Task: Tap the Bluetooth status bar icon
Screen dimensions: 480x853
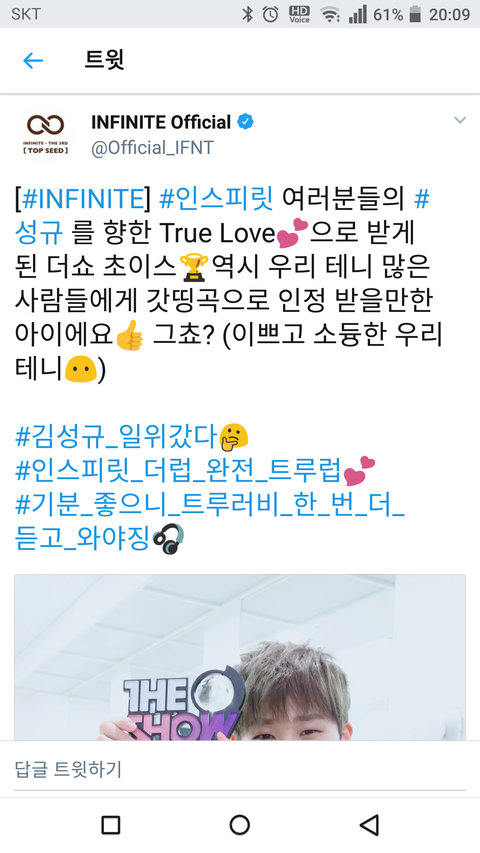Action: coord(248,14)
